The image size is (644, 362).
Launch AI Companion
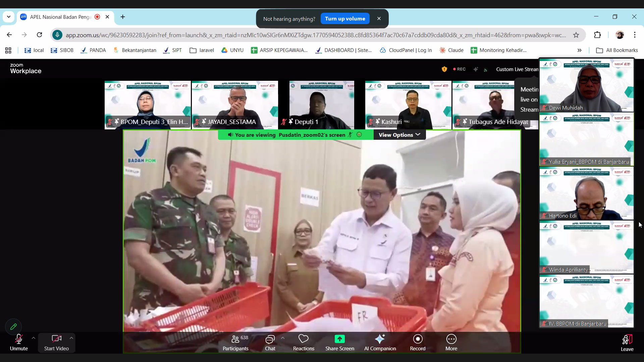[380, 342]
